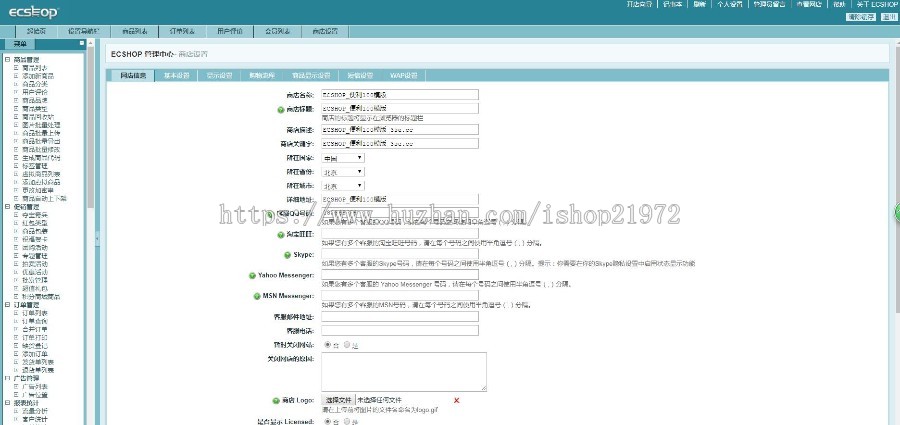This screenshot has width=900, height=425.
Task: Click the 商店描述 input field
Action: point(399,129)
